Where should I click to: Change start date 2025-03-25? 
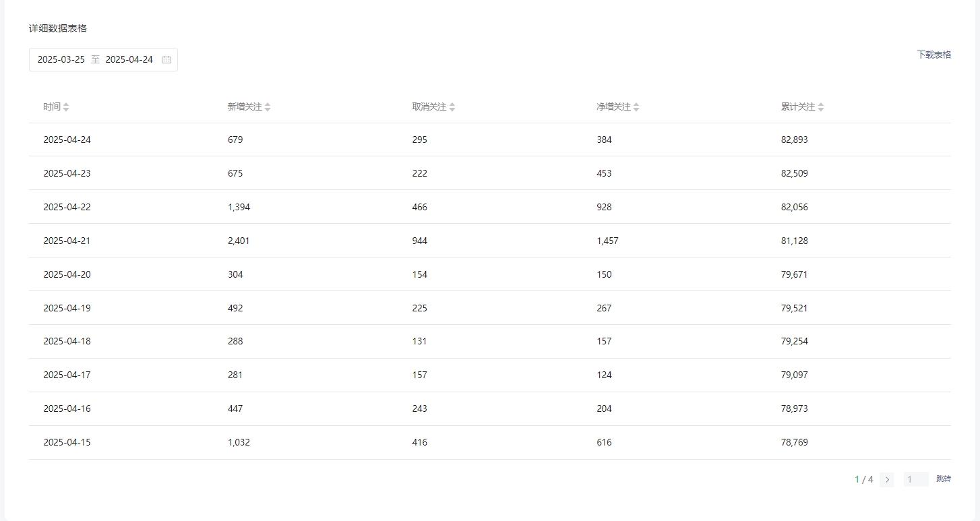61,59
